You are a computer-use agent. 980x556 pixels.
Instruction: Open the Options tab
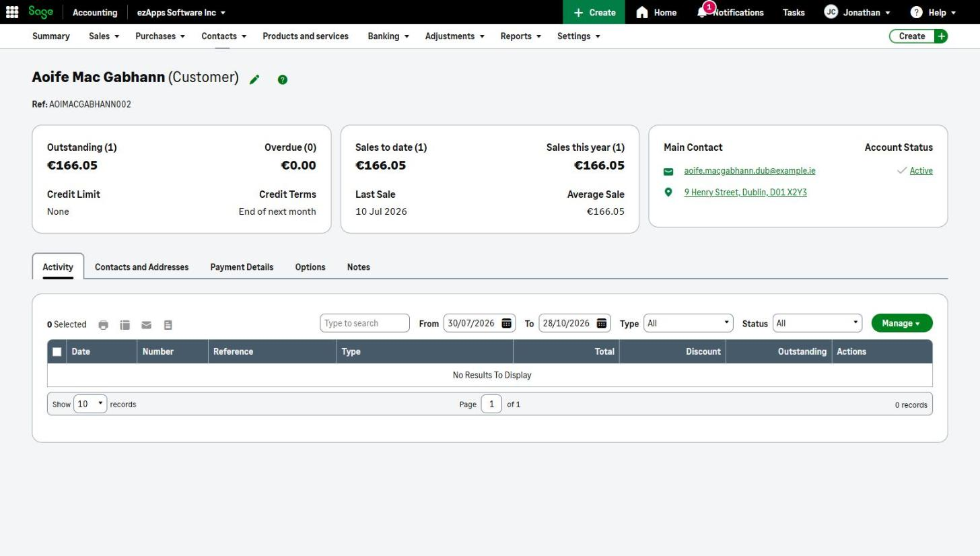click(310, 267)
